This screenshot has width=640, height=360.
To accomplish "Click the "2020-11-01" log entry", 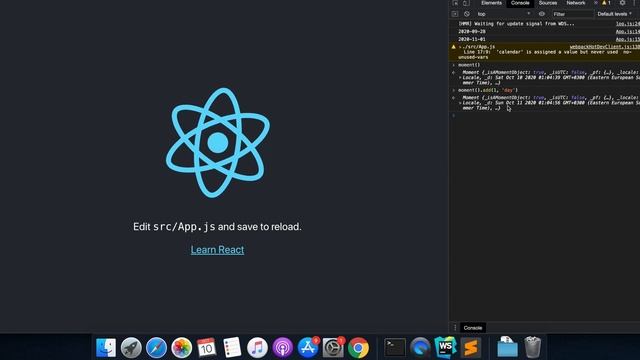I will (471, 39).
